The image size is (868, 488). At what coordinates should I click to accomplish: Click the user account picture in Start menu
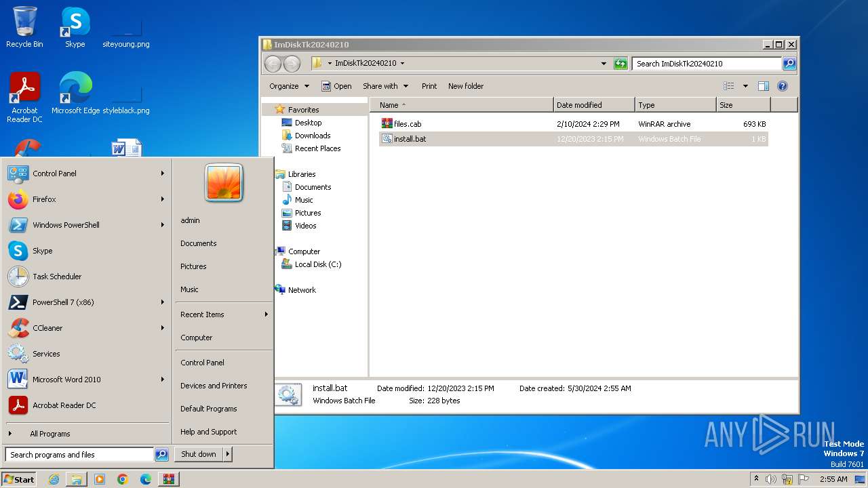(x=224, y=182)
